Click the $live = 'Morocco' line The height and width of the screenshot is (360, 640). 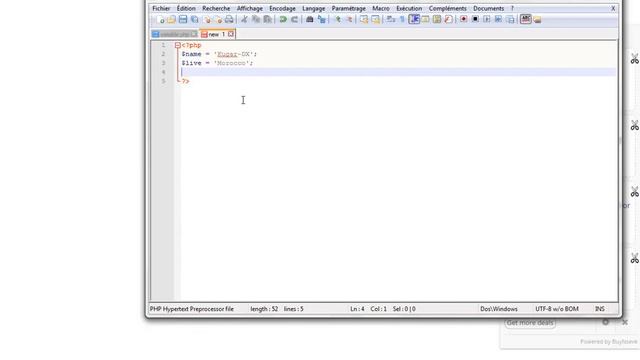217,63
